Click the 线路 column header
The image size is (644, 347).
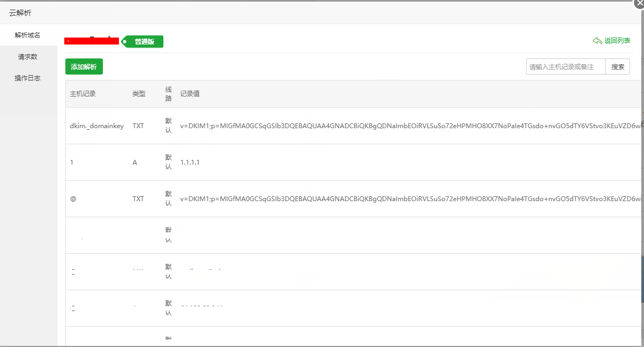(169, 94)
